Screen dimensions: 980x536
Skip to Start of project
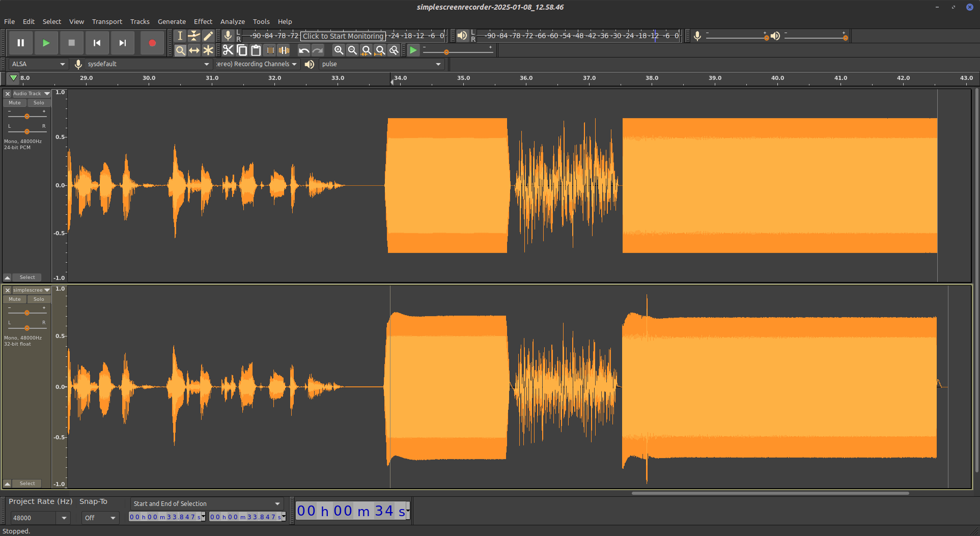coord(97,43)
